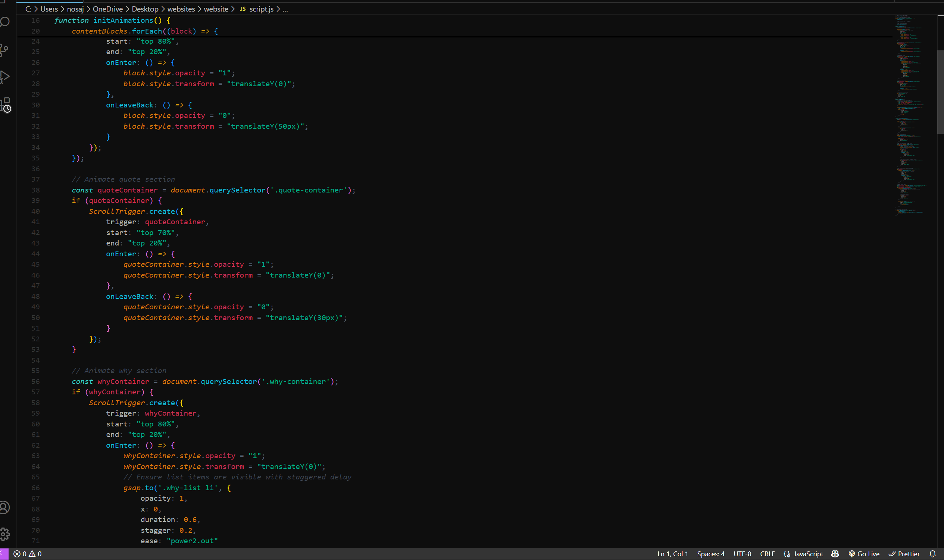This screenshot has width=944, height=560.
Task: Open the UTF-8 encoding selector
Action: [742, 554]
